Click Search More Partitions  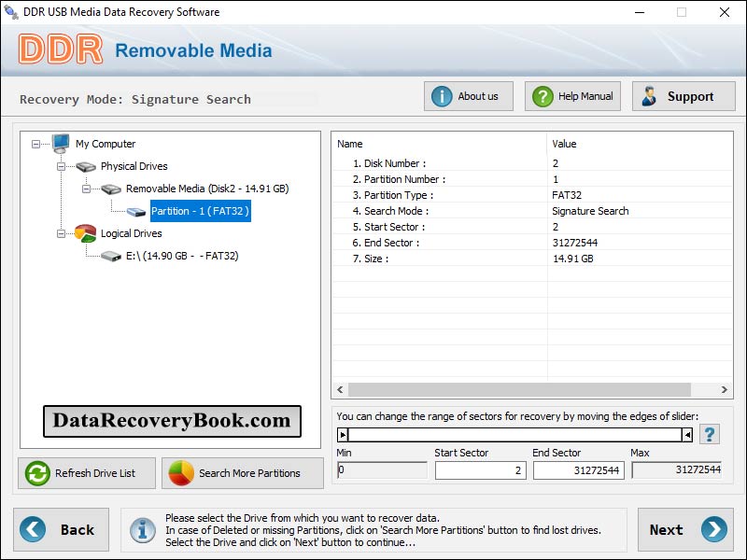[x=242, y=473]
